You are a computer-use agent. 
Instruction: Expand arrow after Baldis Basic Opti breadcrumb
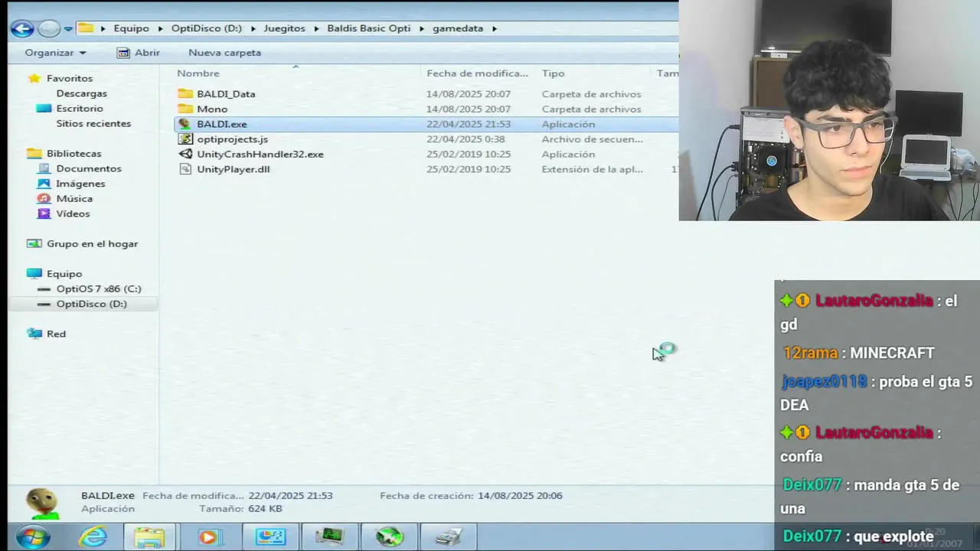(421, 28)
